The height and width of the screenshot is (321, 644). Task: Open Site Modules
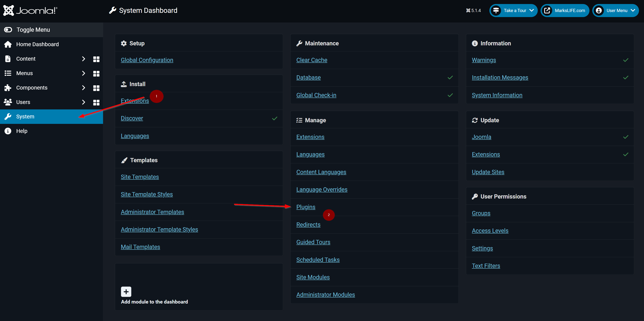(x=313, y=277)
